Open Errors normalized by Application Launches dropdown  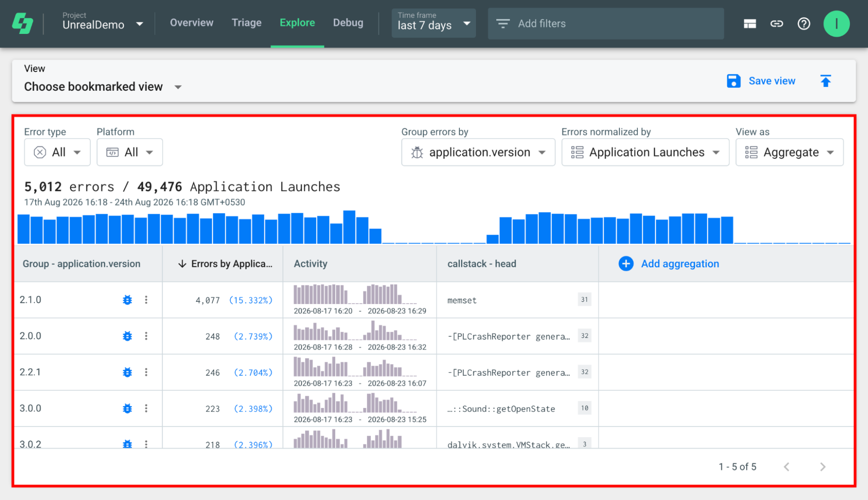[x=645, y=152]
